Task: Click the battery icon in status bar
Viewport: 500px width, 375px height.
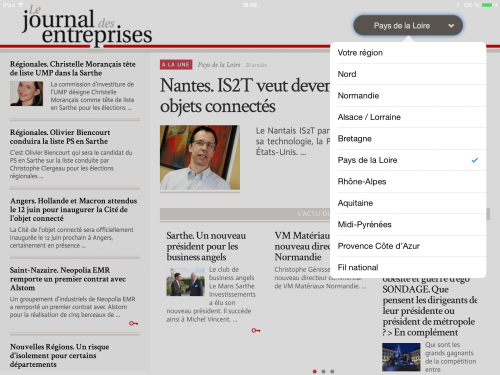Action: [489, 5]
